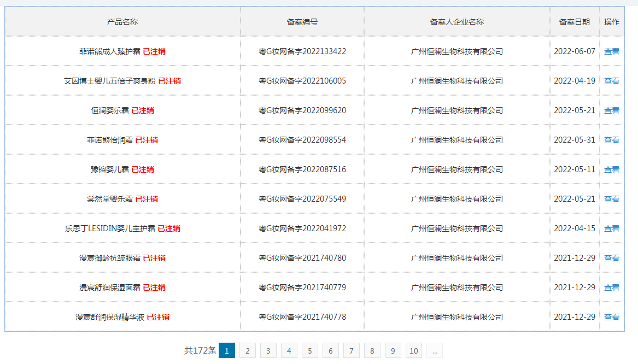Open 查看 for 漫宸御龄抗皱眼霜
The height and width of the screenshot is (364, 638).
point(612,258)
